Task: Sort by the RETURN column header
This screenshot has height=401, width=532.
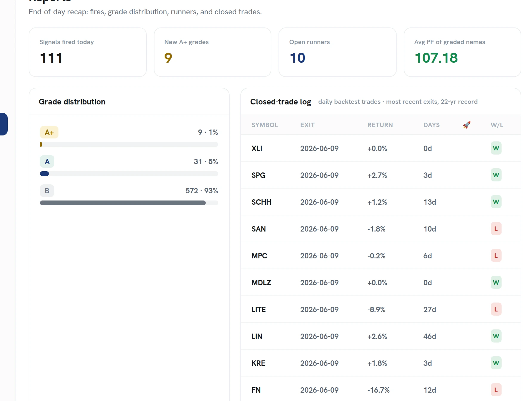Action: pyautogui.click(x=380, y=125)
